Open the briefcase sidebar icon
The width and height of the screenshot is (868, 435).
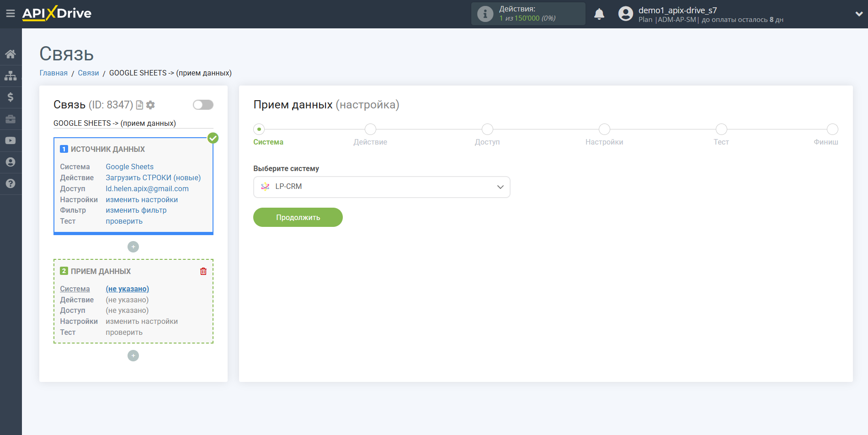click(11, 119)
